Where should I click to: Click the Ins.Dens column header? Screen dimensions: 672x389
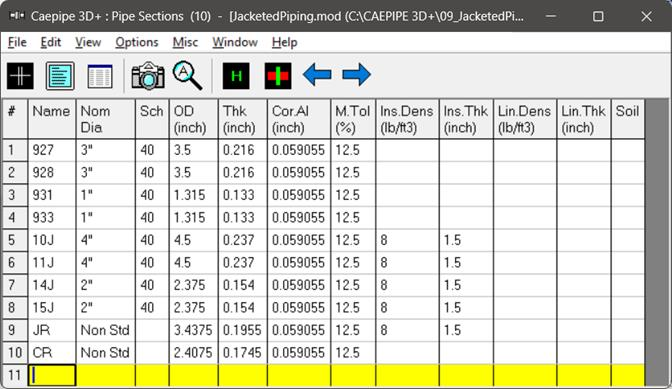click(407, 119)
